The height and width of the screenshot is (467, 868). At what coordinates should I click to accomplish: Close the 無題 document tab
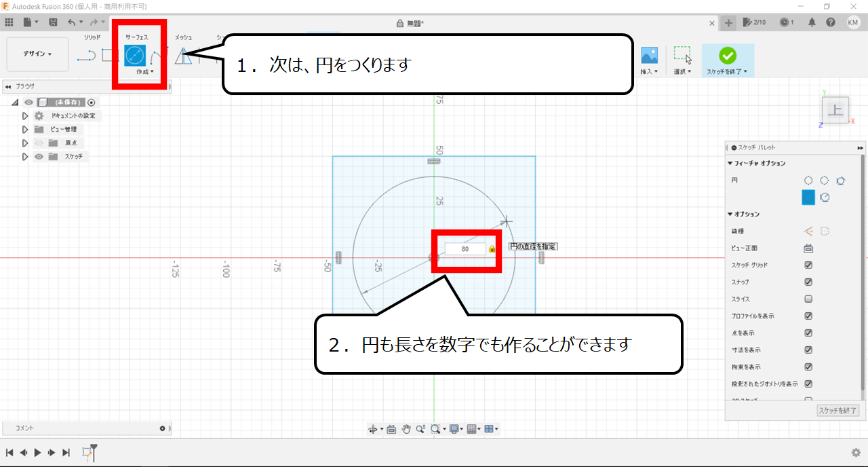pyautogui.click(x=712, y=23)
